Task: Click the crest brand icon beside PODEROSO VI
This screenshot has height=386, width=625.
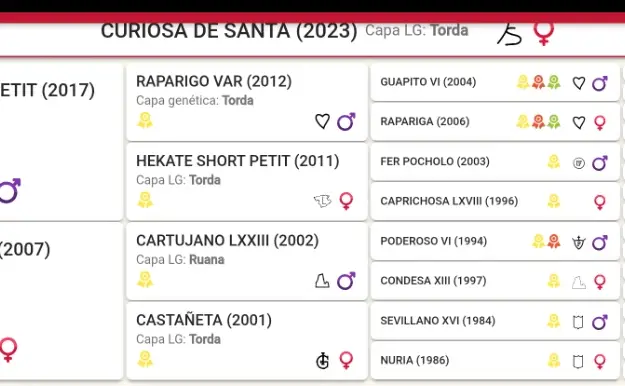Action: (578, 242)
